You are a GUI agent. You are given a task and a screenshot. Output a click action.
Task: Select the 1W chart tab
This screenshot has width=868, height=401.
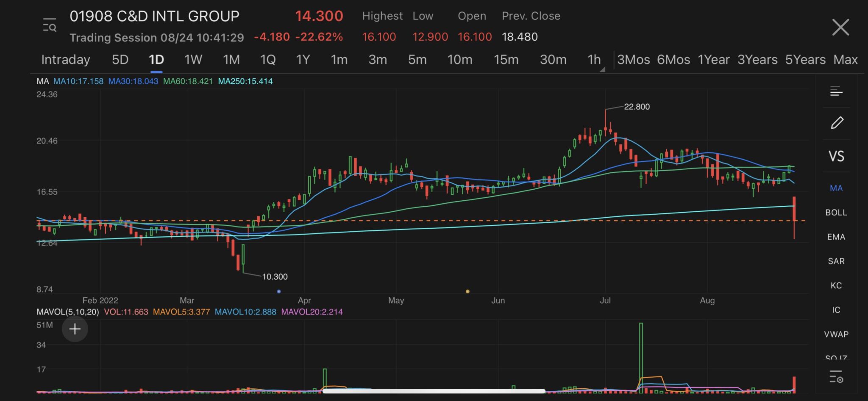click(x=193, y=60)
